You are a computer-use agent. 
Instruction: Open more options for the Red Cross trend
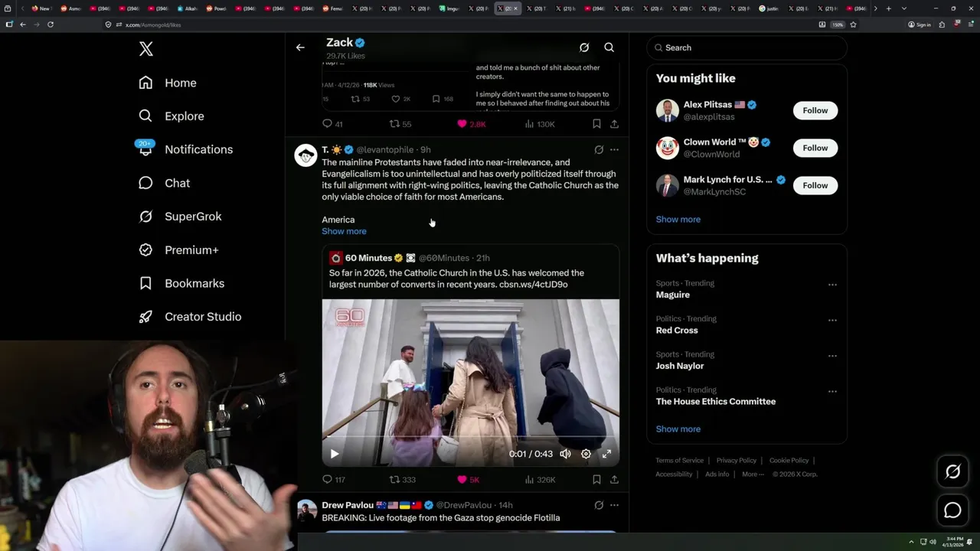pos(832,320)
